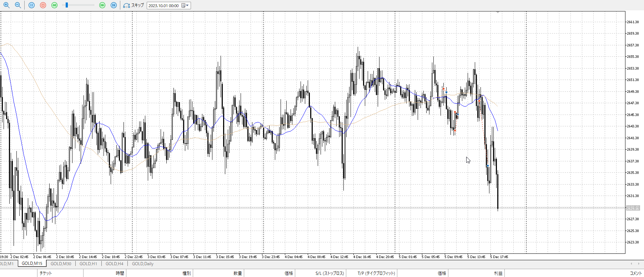Viewport: 644px width, 277px height.
Task: Click the 利益 profit column header
Action: (498, 273)
